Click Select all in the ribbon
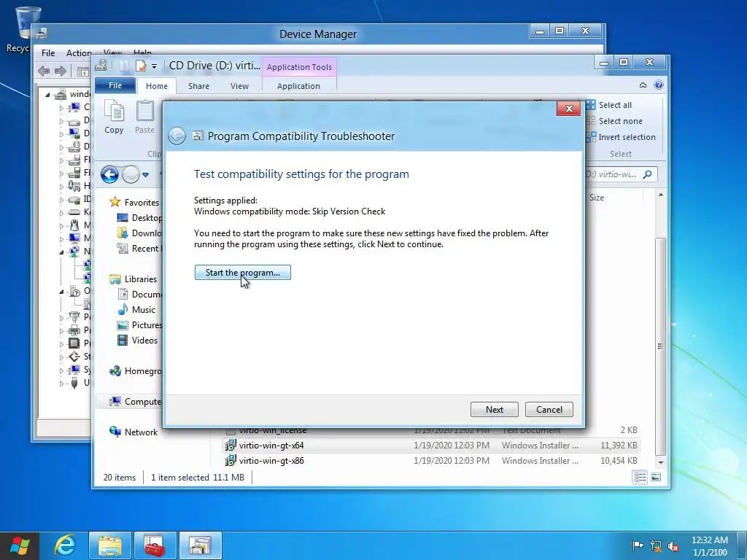 tap(609, 105)
